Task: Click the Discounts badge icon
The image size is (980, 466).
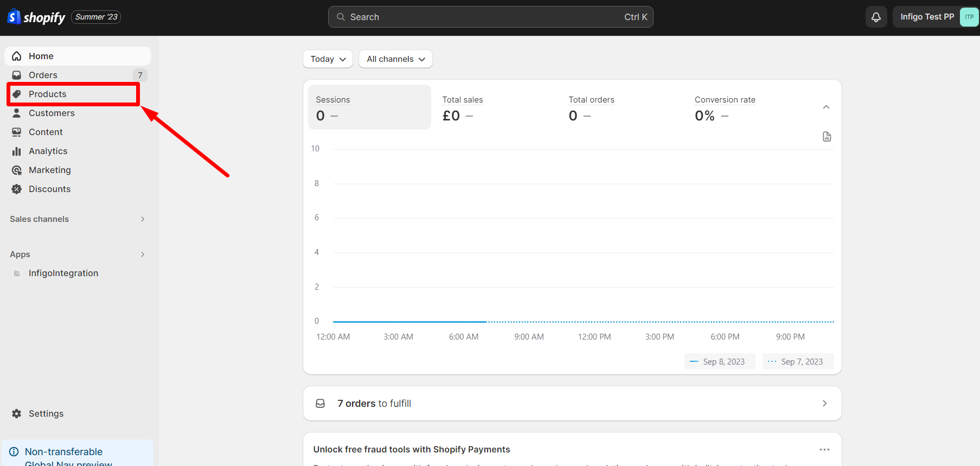Action: (17, 189)
